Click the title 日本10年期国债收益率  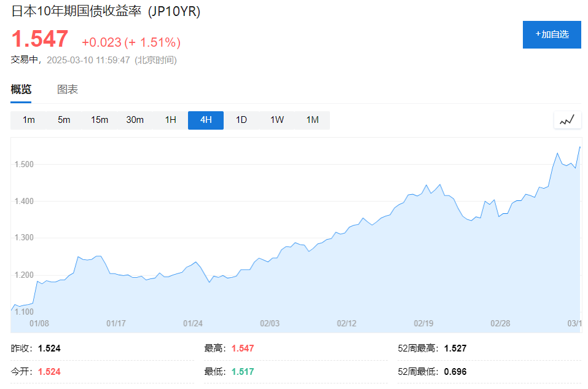pos(77,11)
